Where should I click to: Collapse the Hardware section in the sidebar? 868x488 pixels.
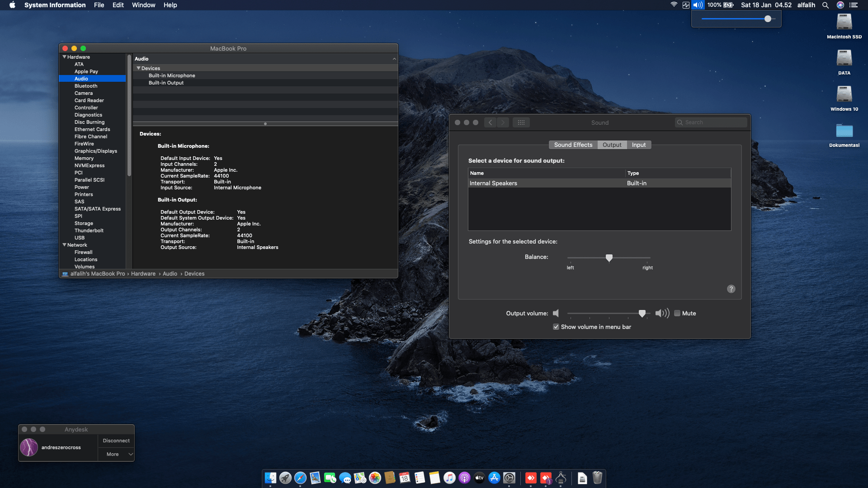pos(64,57)
